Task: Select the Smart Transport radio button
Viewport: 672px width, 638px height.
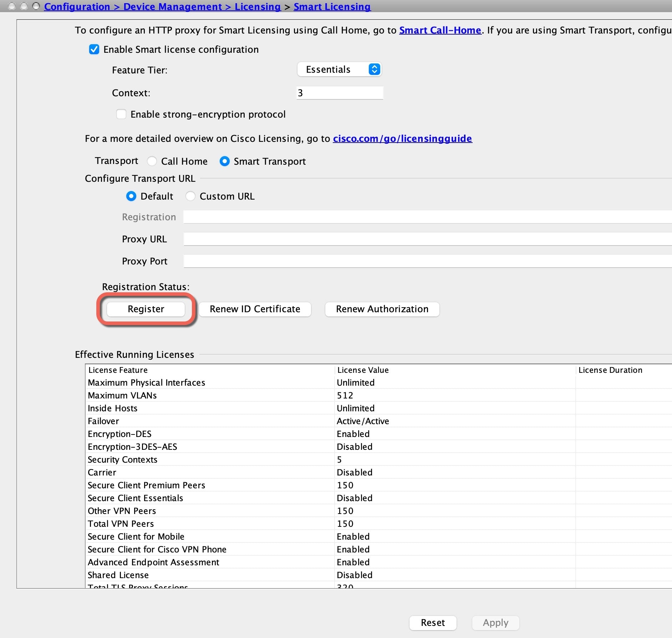Action: [224, 161]
